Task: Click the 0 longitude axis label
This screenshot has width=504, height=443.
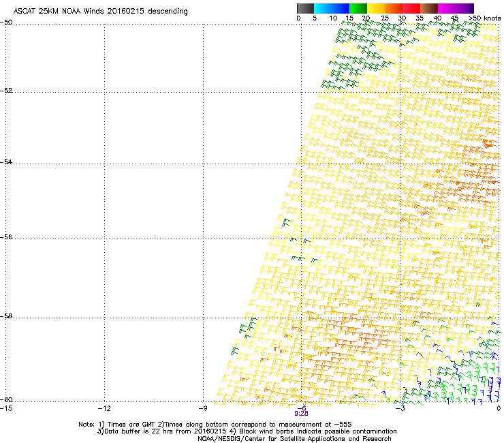Action: point(499,408)
